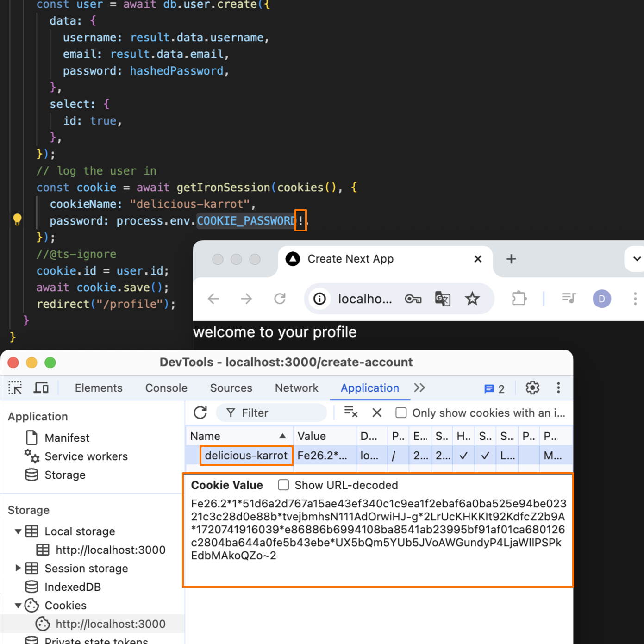Select the Application tab in DevTools

(x=370, y=388)
